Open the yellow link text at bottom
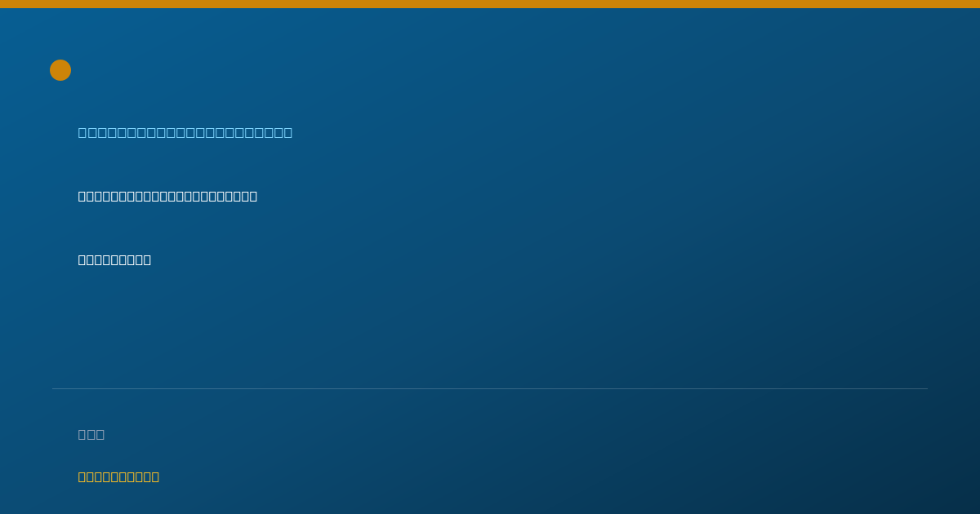Viewport: 980px width, 514px height. tap(118, 476)
